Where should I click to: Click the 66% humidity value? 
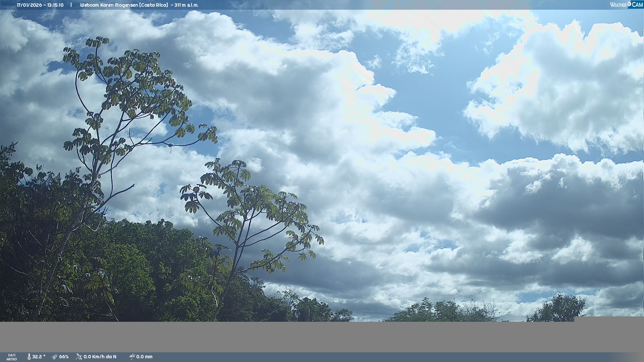pyautogui.click(x=64, y=357)
